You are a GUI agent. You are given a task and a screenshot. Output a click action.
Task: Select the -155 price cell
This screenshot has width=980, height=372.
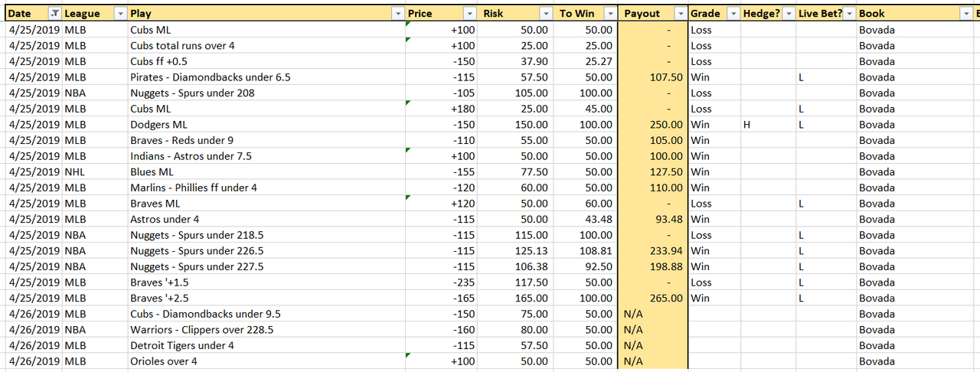[441, 172]
